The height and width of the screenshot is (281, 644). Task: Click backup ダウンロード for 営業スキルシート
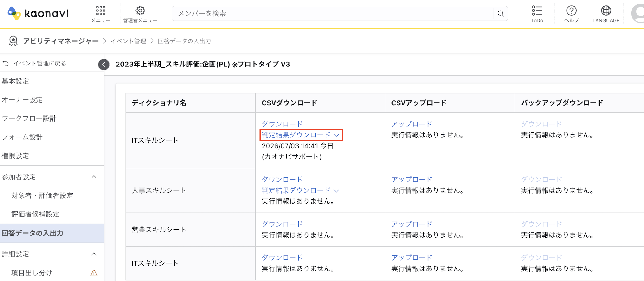(x=541, y=224)
